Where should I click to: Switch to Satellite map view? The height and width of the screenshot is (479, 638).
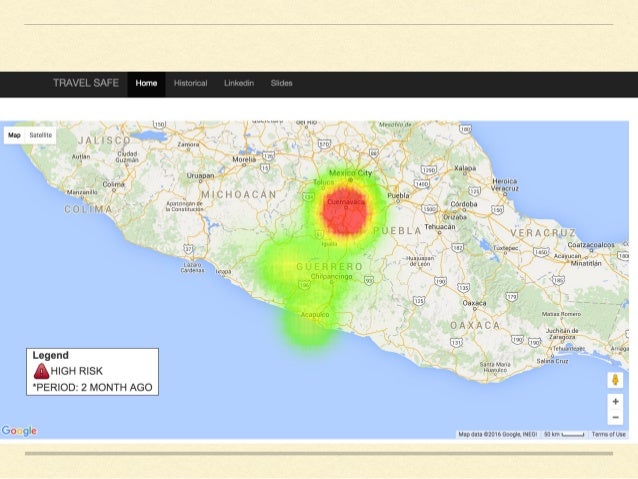tap(41, 135)
